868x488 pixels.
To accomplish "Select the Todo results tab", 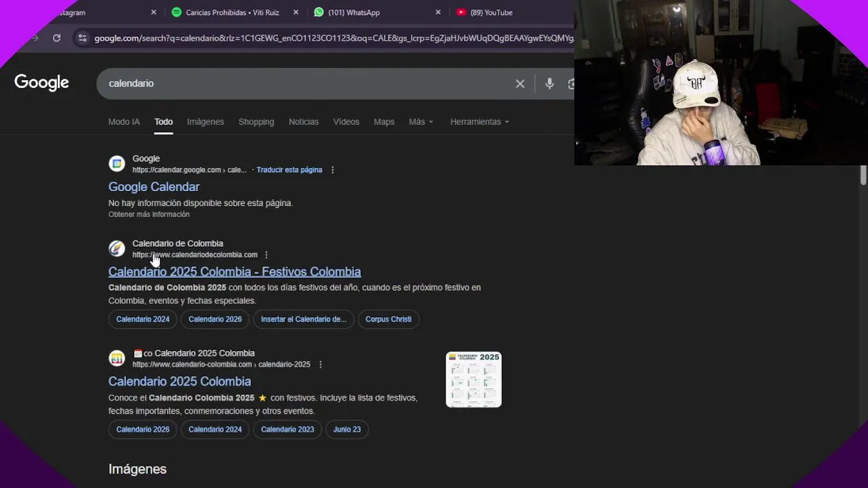I will coord(163,122).
